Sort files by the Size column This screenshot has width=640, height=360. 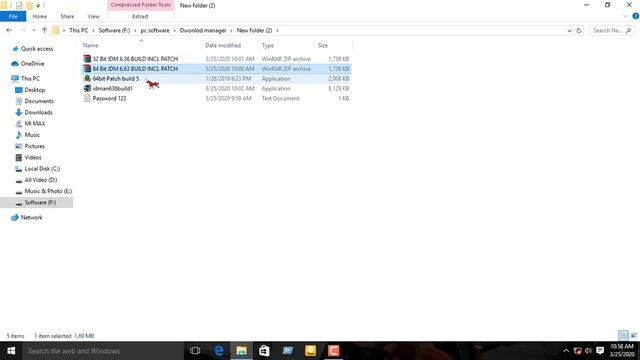[323, 45]
